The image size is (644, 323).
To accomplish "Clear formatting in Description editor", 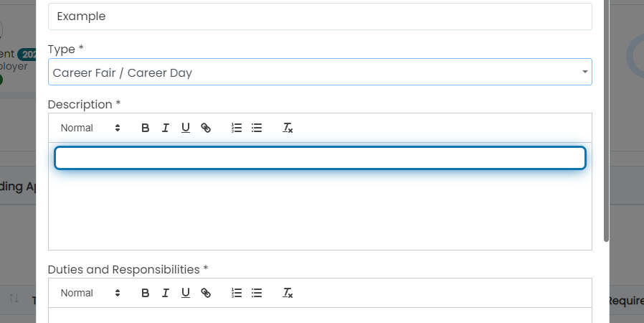I will click(288, 128).
